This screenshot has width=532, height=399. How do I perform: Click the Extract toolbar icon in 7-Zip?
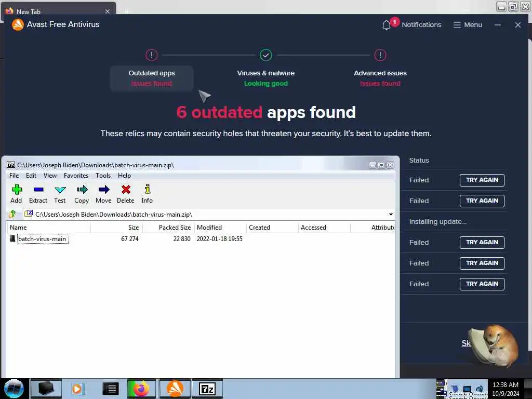click(x=38, y=189)
